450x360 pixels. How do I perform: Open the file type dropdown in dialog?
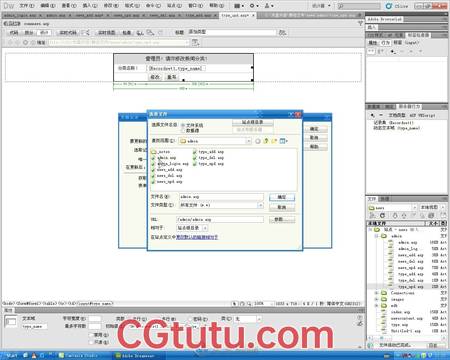(221, 205)
